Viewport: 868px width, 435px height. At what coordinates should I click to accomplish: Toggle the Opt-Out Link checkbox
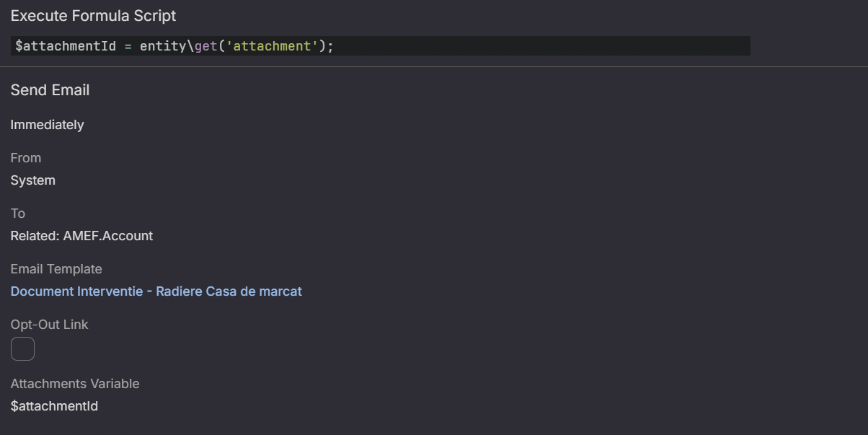[22, 348]
